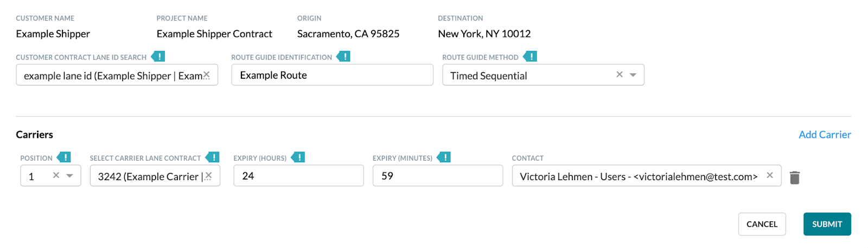The width and height of the screenshot is (868, 248).
Task: Clear the 3242 carrier lane contract selection
Action: [x=208, y=176]
